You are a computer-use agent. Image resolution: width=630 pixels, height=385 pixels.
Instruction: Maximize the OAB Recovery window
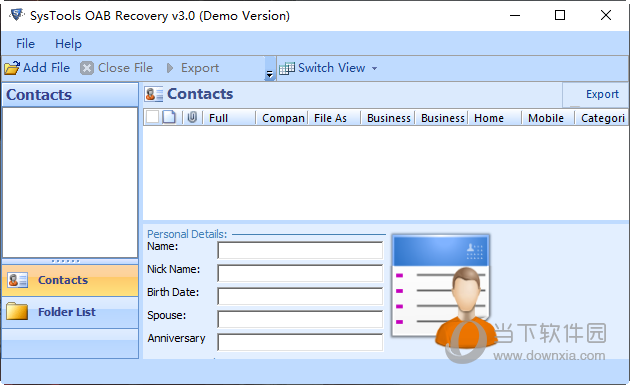(x=560, y=15)
